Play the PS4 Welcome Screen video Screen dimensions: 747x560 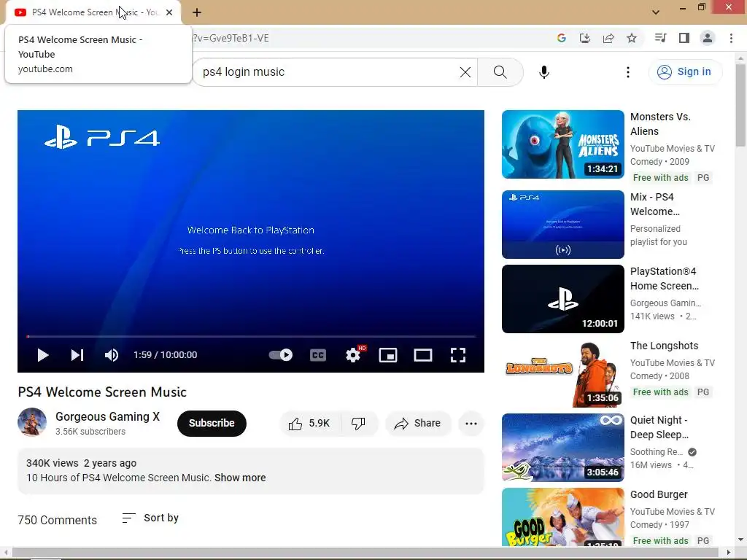43,355
